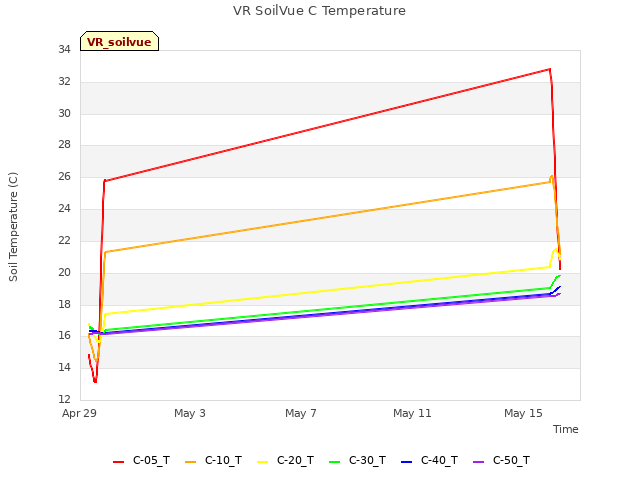The image size is (640, 480).
Task: Click the 22 y-axis tick label
Action: coord(64,240)
